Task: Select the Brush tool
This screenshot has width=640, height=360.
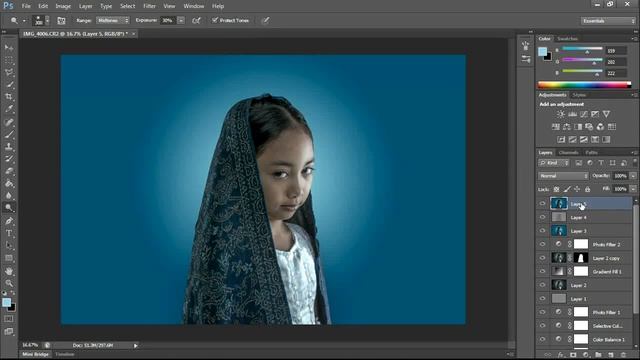Action: coord(9,134)
